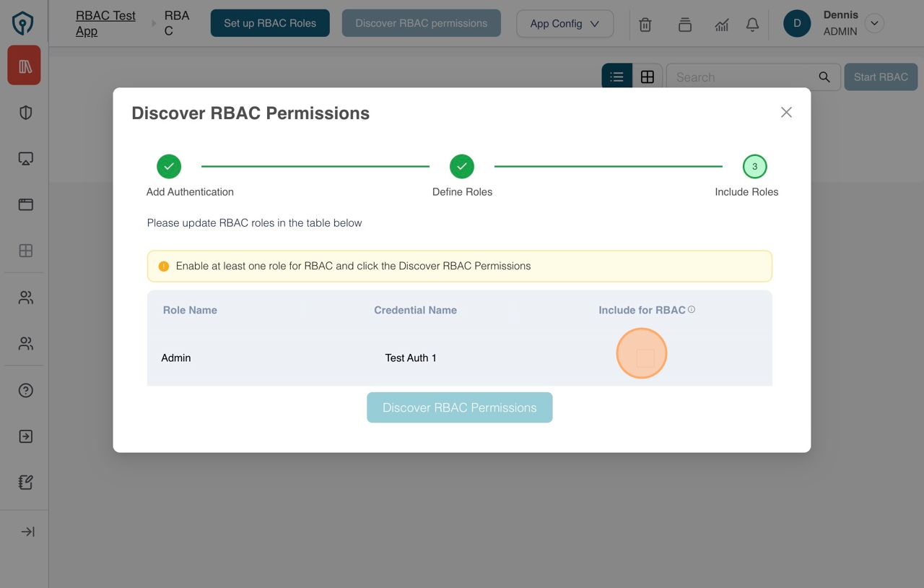Select the green Define Roles step indicator

pos(462,165)
